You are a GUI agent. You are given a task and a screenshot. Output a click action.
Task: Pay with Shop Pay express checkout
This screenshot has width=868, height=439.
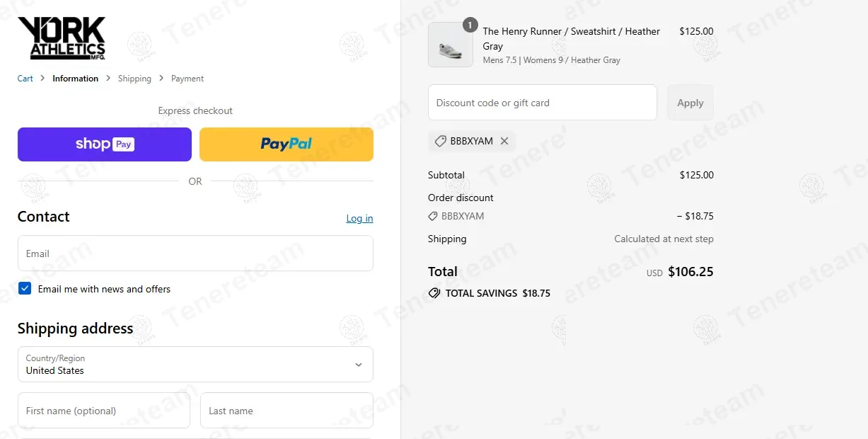pyautogui.click(x=105, y=144)
